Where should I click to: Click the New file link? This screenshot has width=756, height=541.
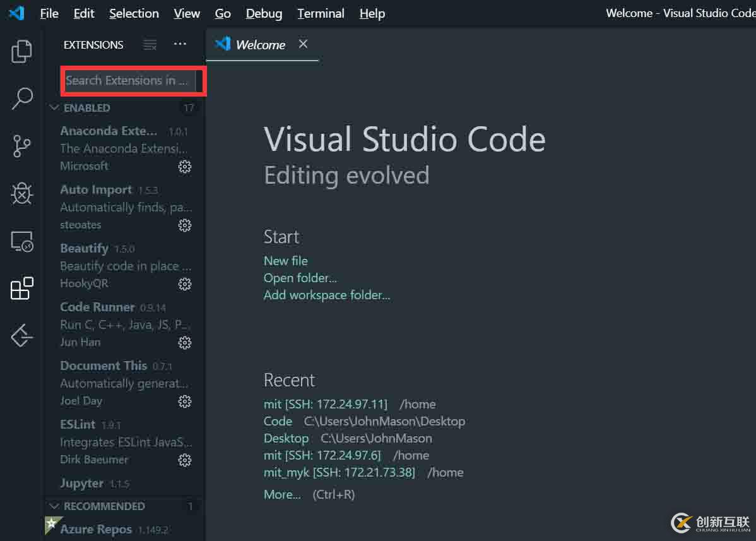(x=285, y=261)
